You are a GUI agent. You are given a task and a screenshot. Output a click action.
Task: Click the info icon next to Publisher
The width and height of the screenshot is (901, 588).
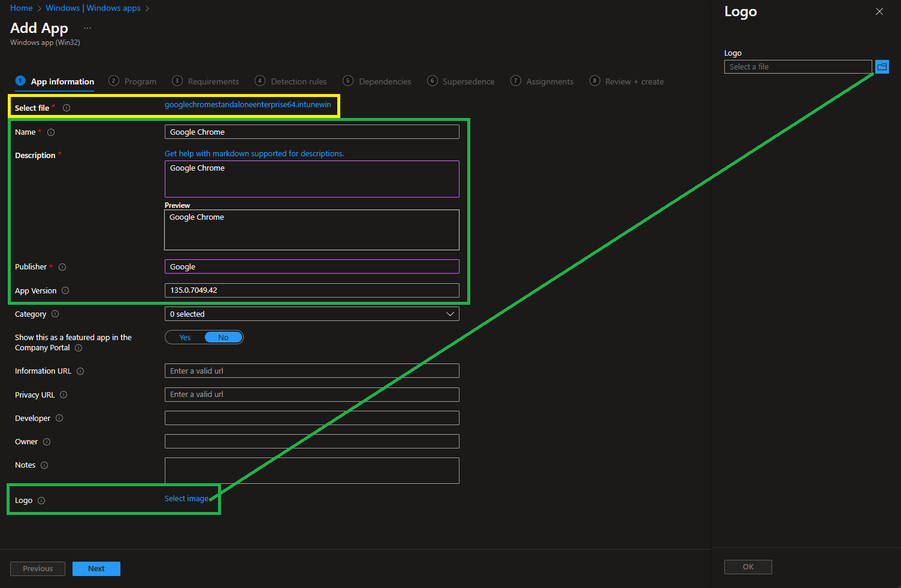(62, 267)
